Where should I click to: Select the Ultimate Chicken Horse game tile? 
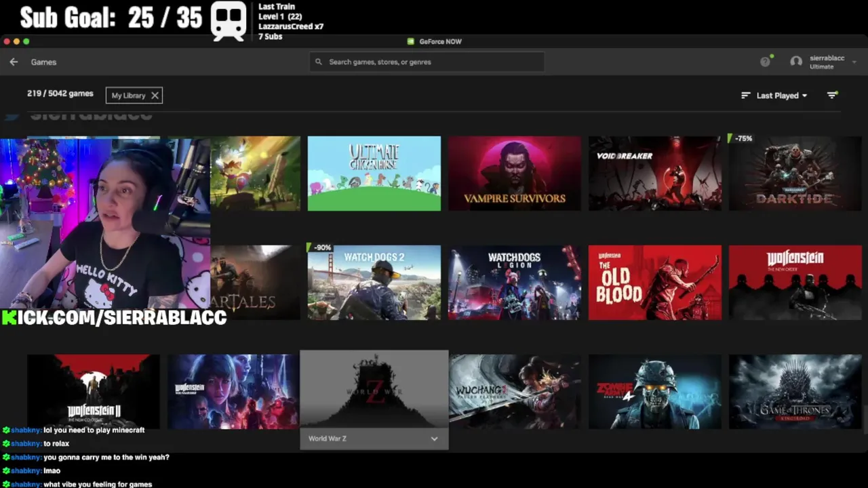point(374,174)
